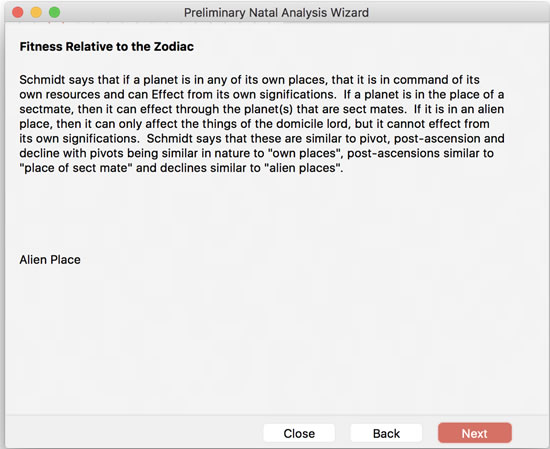Click the Close button beside Back
Image resolution: width=550 pixels, height=449 pixels.
[x=299, y=433]
